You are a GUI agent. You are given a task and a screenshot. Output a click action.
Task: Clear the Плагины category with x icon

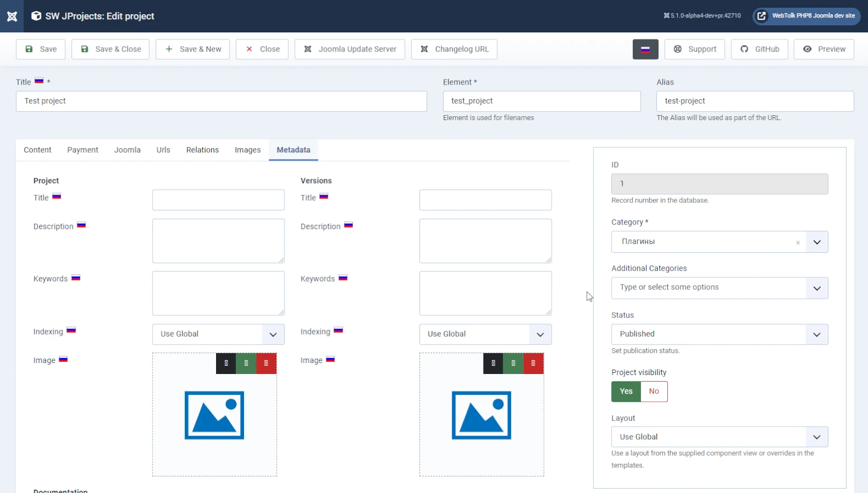point(798,242)
